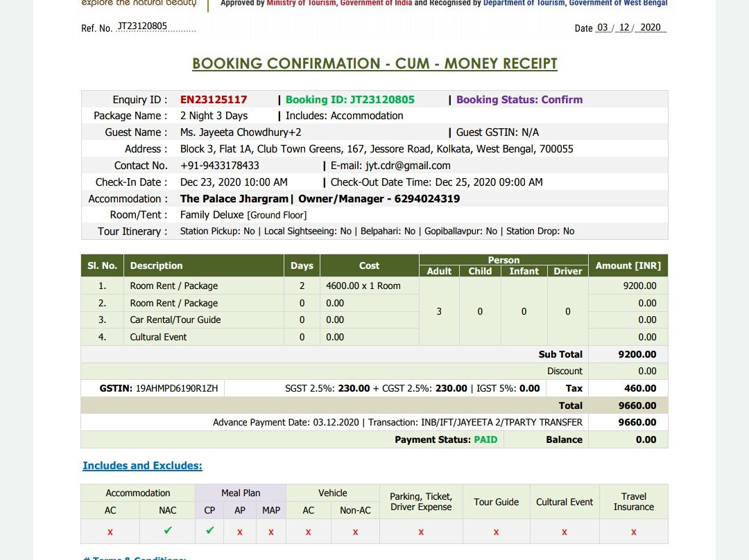This screenshot has height=560, width=749.
Task: Click check-in date Dec 23, 2020 10:00 AM
Action: coord(234,182)
